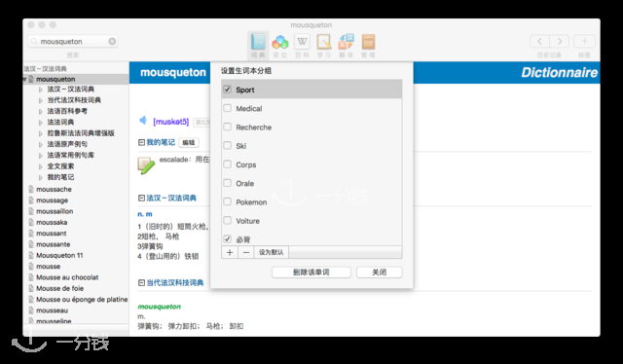Expand 我的笔记 in the sidebar tree
The image size is (623, 364).
click(41, 177)
